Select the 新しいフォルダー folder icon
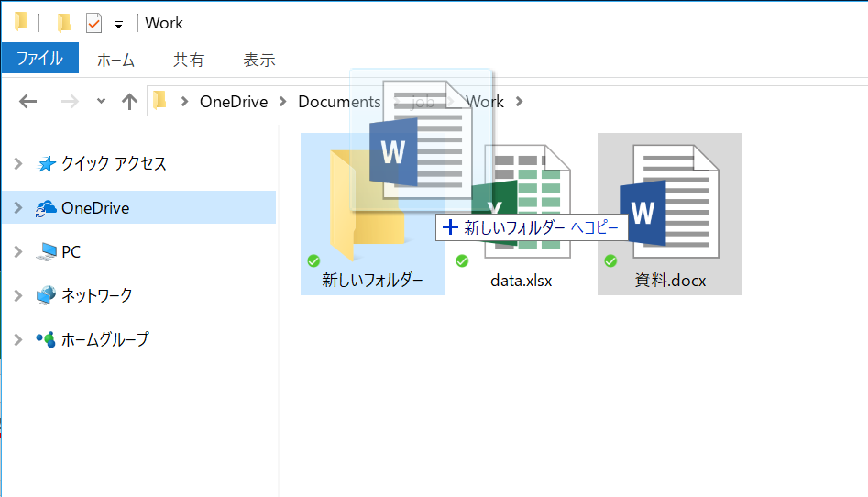The width and height of the screenshot is (868, 497). [x=367, y=205]
